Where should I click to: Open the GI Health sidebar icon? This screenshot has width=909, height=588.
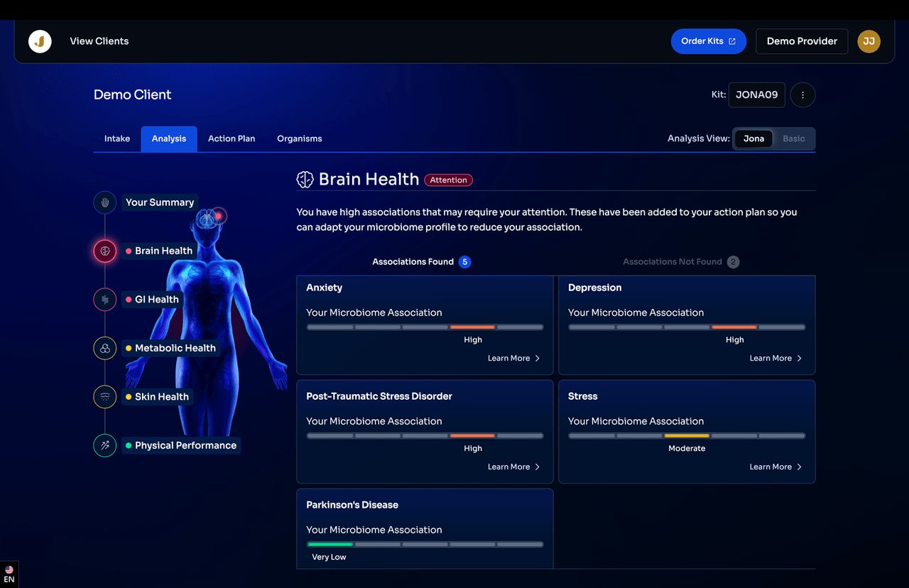tap(105, 300)
